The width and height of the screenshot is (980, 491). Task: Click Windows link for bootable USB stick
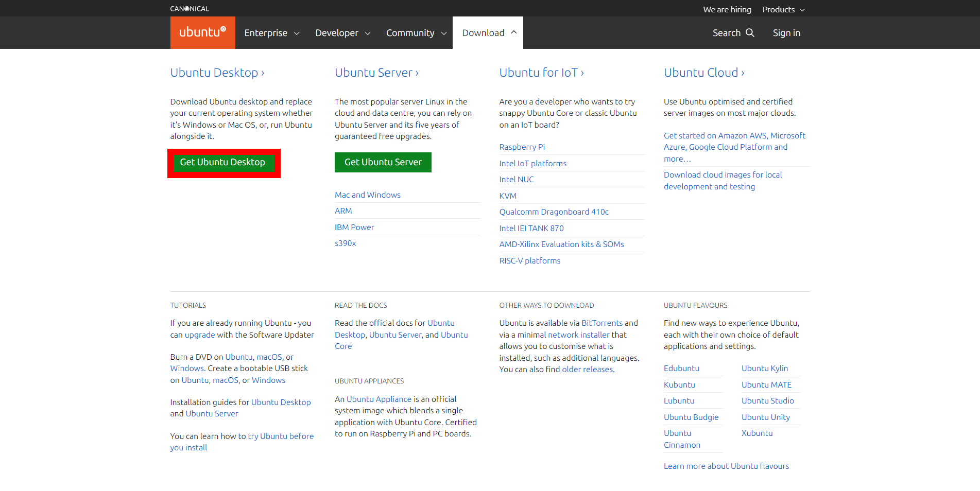point(268,380)
